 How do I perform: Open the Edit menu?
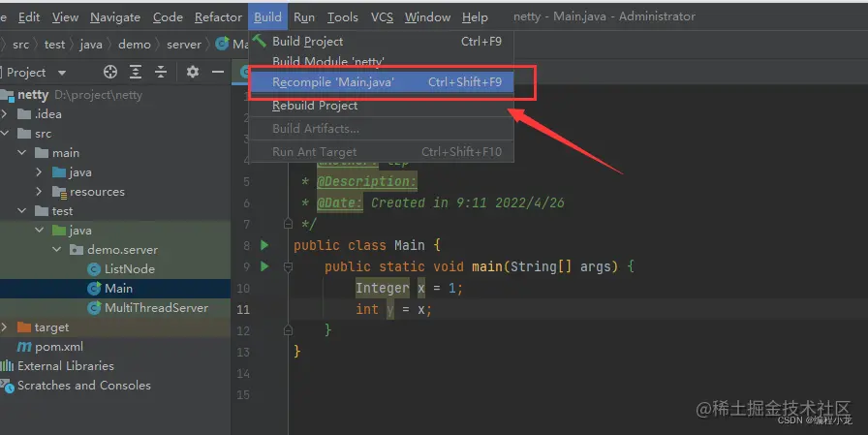click(29, 17)
